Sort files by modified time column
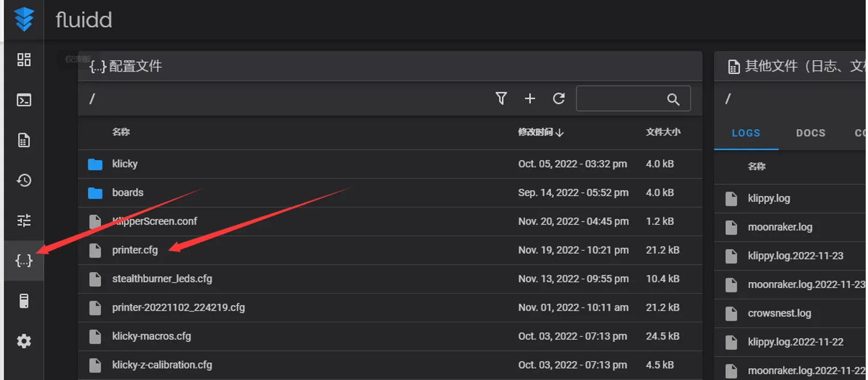 pyautogui.click(x=540, y=132)
